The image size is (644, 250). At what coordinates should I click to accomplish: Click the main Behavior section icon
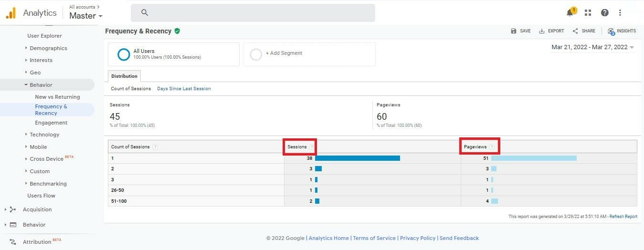13,225
